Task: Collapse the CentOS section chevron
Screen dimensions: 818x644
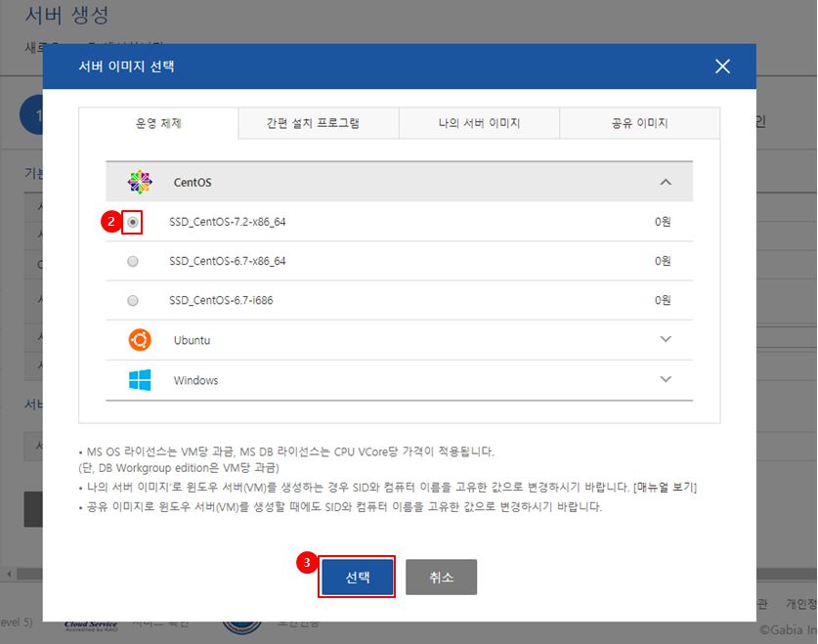Action: pyautogui.click(x=666, y=182)
